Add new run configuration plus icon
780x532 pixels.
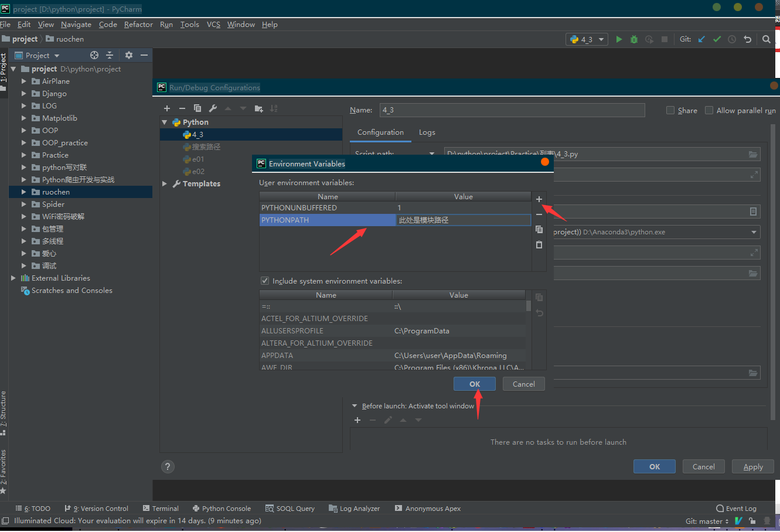click(167, 108)
